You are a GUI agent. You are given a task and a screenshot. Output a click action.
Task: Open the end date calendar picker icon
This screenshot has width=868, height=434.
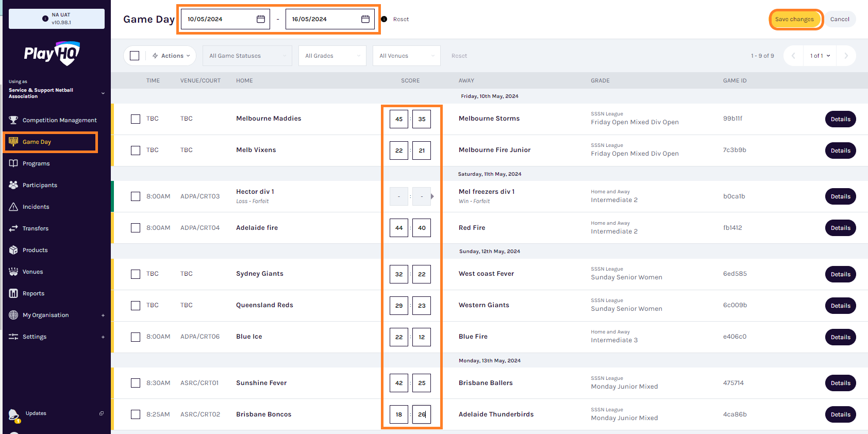[x=365, y=19]
